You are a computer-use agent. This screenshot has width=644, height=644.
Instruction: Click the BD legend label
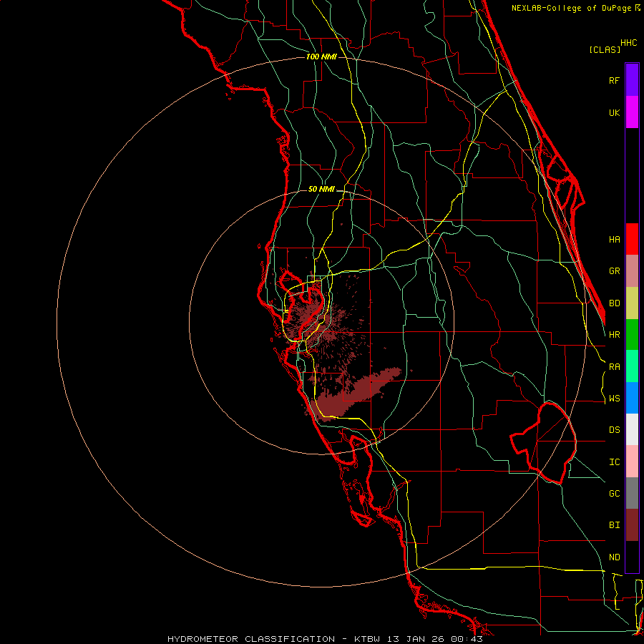(x=614, y=303)
